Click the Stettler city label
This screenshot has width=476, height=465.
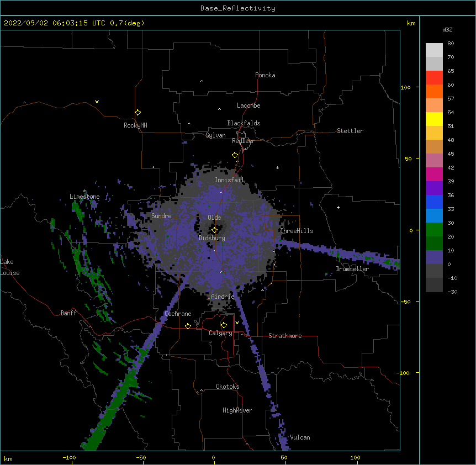(350, 131)
